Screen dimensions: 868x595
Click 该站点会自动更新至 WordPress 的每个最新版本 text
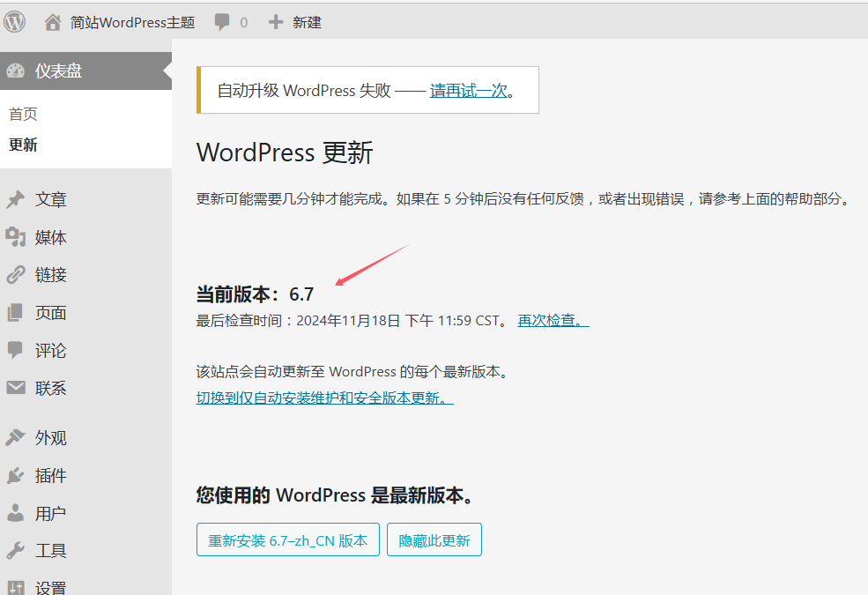(352, 371)
